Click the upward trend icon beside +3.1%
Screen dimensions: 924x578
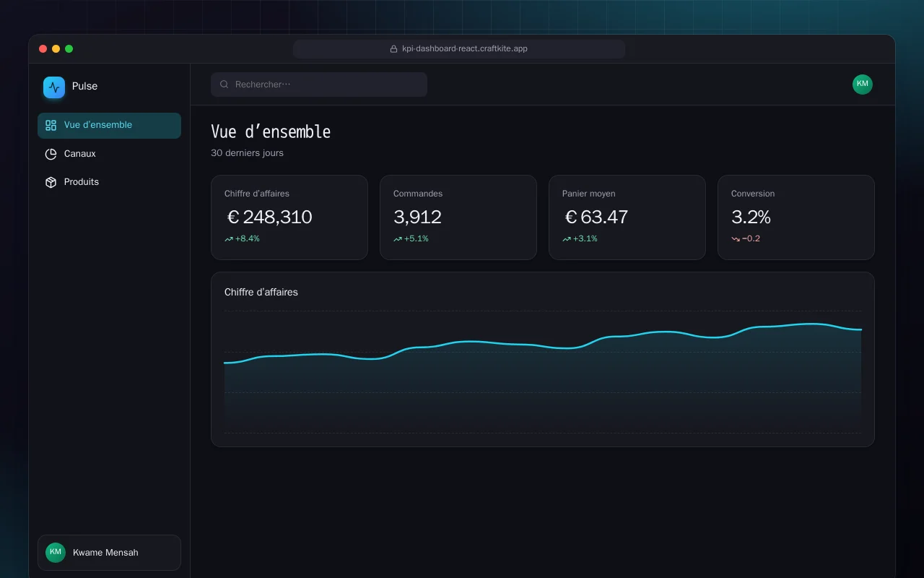point(567,239)
